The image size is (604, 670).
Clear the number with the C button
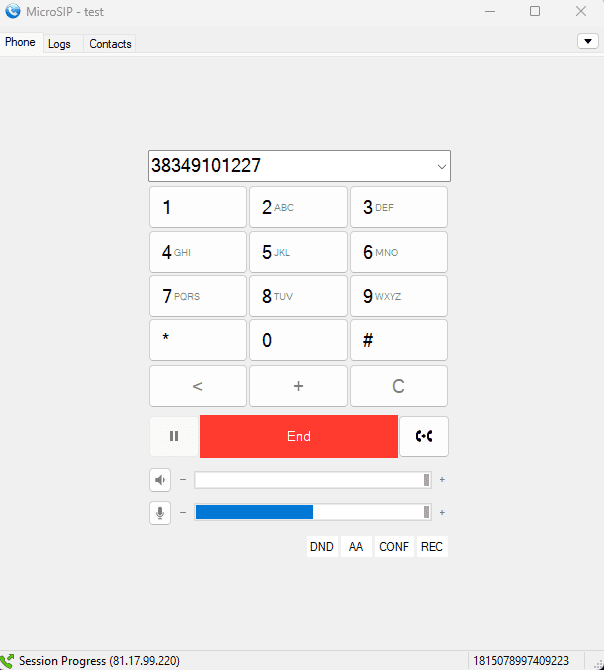398,386
